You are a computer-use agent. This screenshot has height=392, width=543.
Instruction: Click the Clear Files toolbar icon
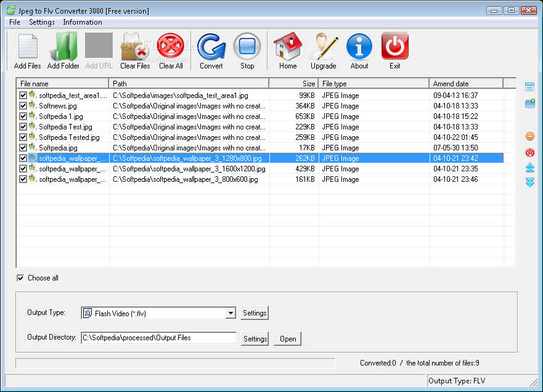click(135, 46)
